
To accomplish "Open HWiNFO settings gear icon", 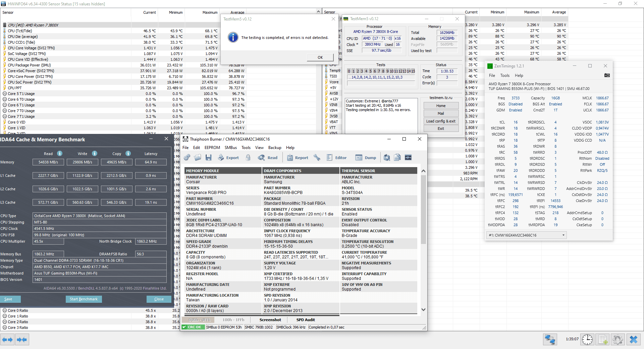I will click(618, 340).
